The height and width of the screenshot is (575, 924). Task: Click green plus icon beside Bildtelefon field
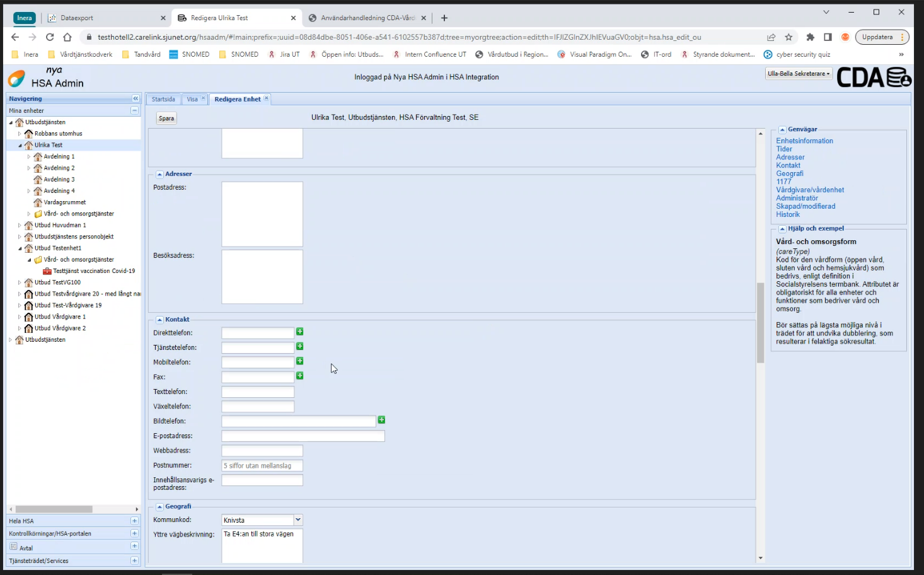pyautogui.click(x=381, y=420)
